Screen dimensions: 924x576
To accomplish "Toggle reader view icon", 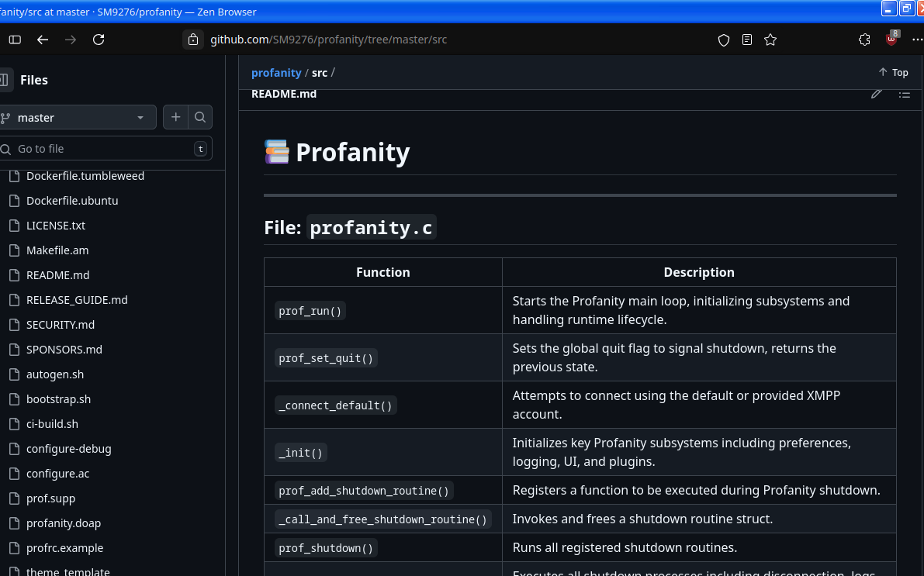I will [747, 40].
